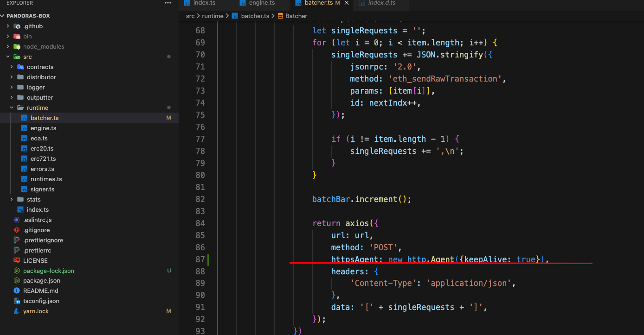
Task: Expand the node_modules folder chevron
Action: point(8,46)
